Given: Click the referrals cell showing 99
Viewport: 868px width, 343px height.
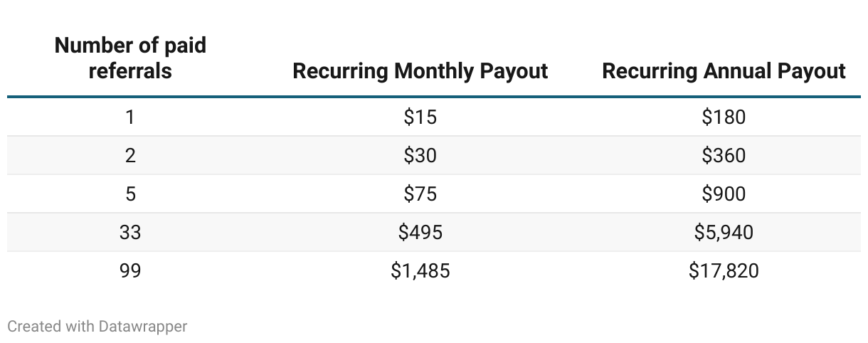Looking at the screenshot, I should (130, 270).
